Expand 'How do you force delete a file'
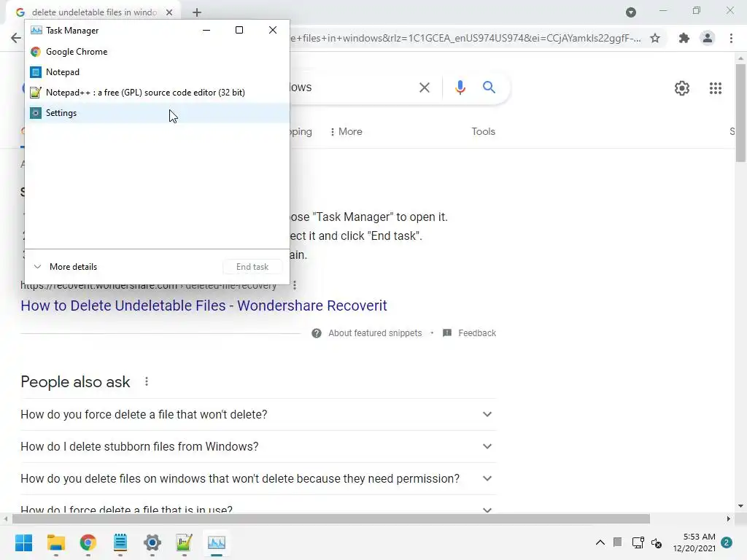The image size is (747, 560). 258,414
